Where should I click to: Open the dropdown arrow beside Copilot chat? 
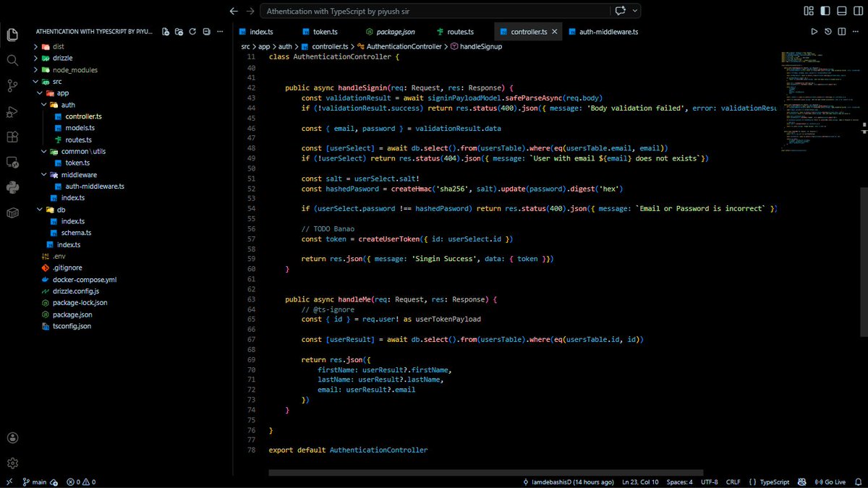(635, 11)
